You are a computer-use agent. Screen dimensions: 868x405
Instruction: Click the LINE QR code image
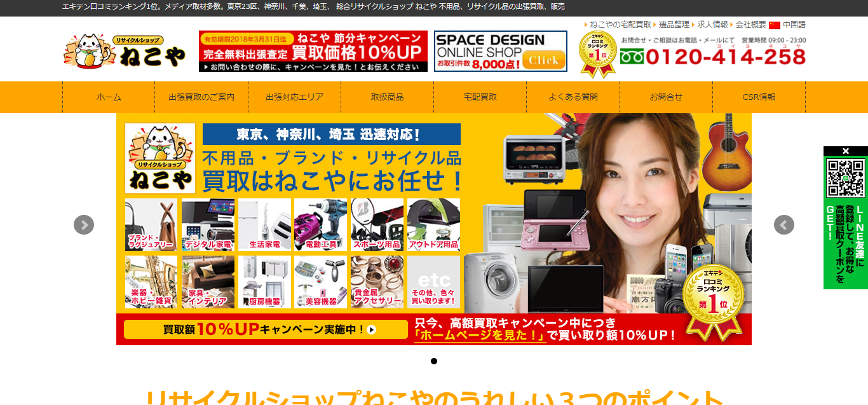pyautogui.click(x=845, y=178)
